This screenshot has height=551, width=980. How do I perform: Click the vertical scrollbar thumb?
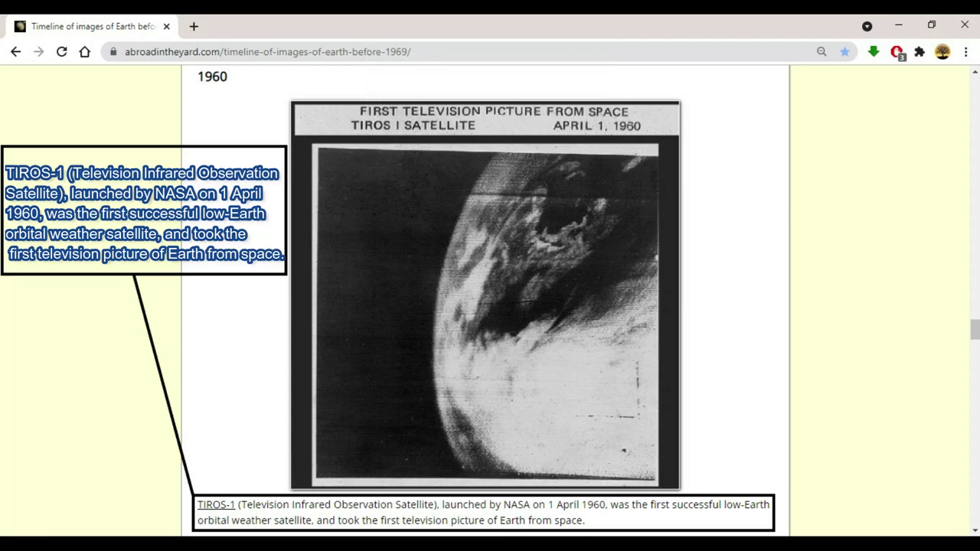(x=974, y=330)
